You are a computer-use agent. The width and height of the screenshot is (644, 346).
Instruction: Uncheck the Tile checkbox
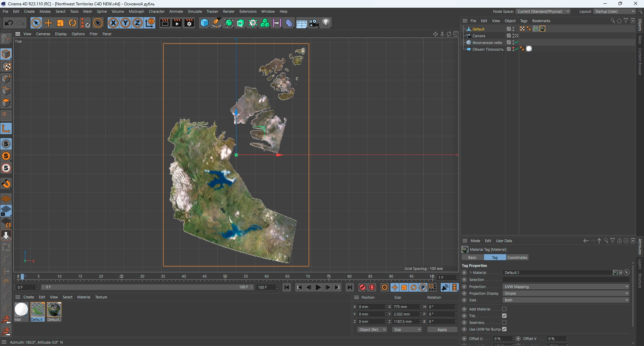[x=504, y=316]
